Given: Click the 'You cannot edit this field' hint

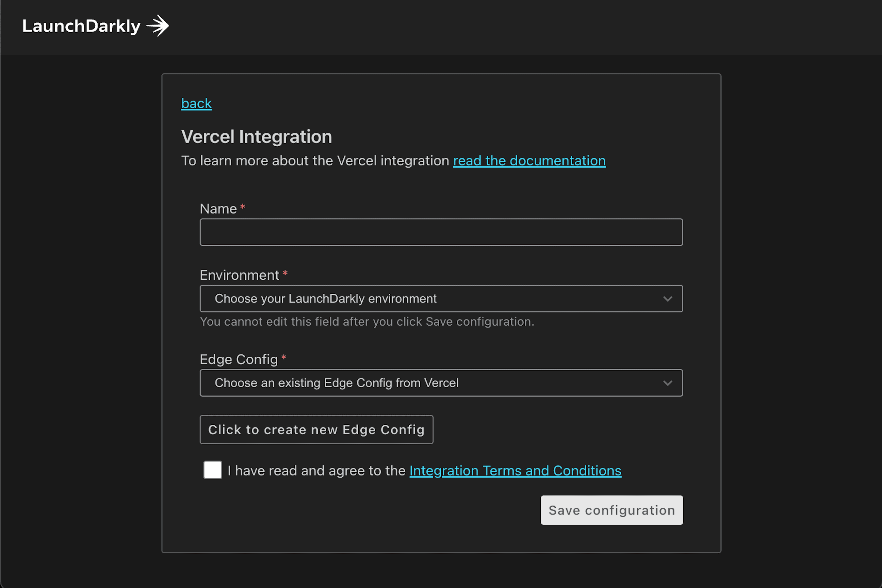Looking at the screenshot, I should coord(367,322).
